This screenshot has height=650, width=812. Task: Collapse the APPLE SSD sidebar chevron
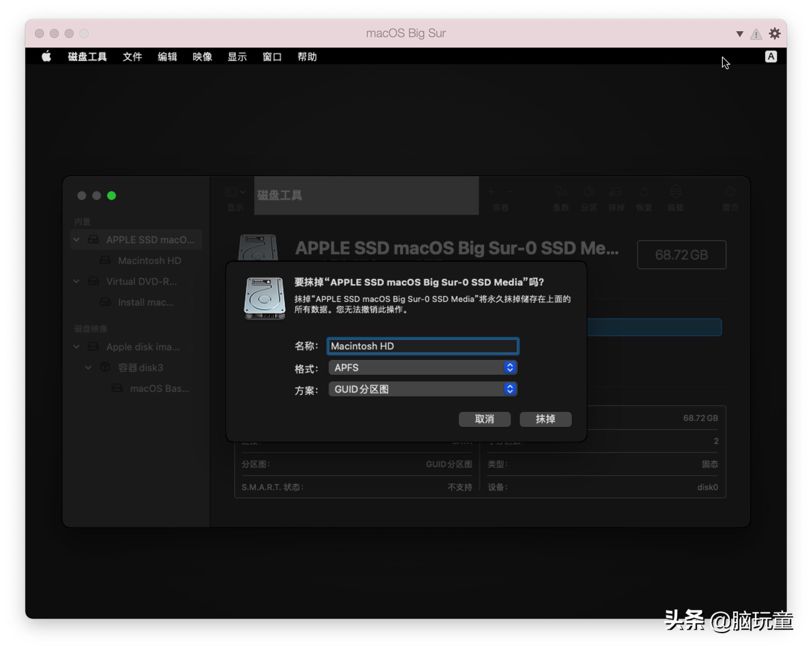77,239
